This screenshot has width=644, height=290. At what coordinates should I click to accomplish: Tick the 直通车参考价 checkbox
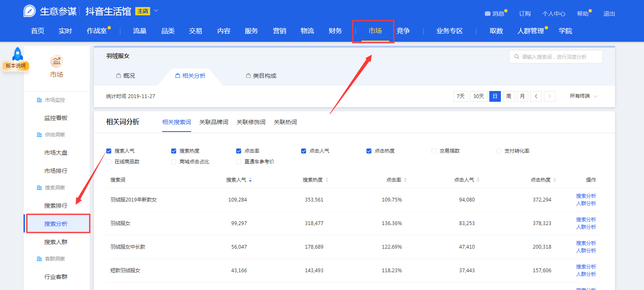[239, 162]
